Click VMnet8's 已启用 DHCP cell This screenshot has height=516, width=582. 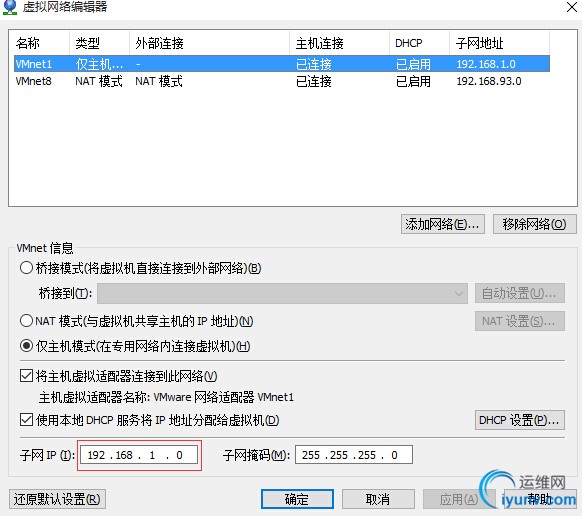[x=413, y=81]
